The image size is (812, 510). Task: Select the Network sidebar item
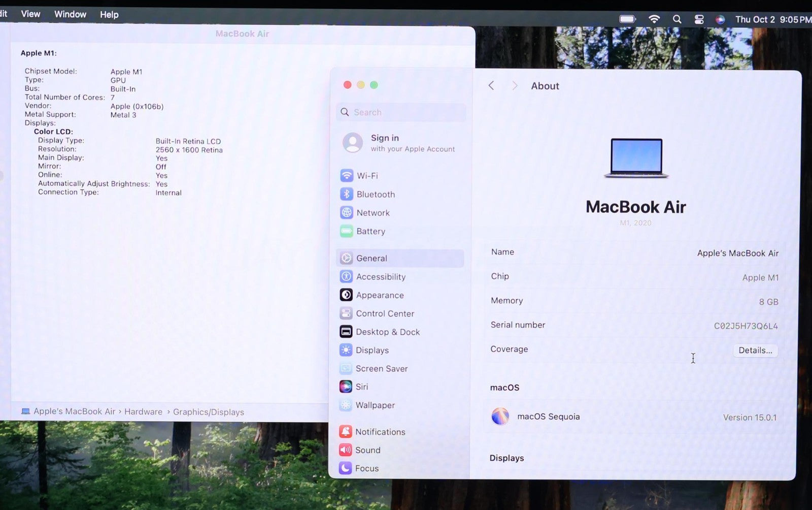tap(373, 213)
